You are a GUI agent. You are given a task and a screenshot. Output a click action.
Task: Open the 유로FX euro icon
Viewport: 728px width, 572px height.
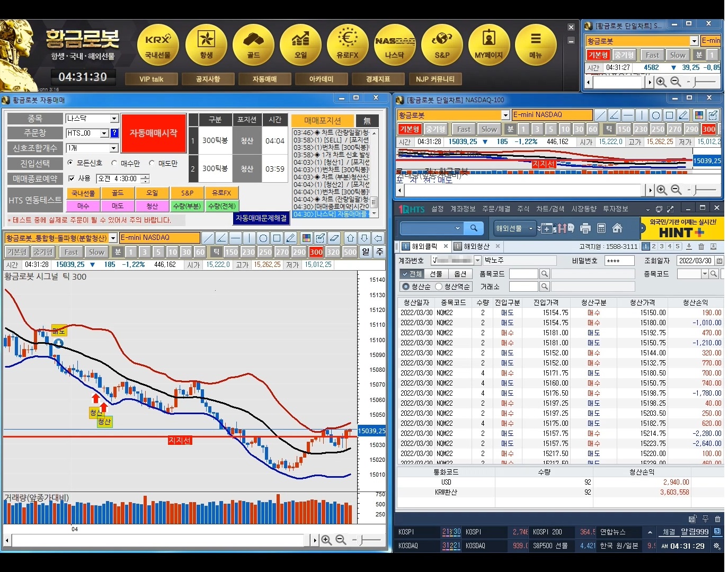coord(348,44)
